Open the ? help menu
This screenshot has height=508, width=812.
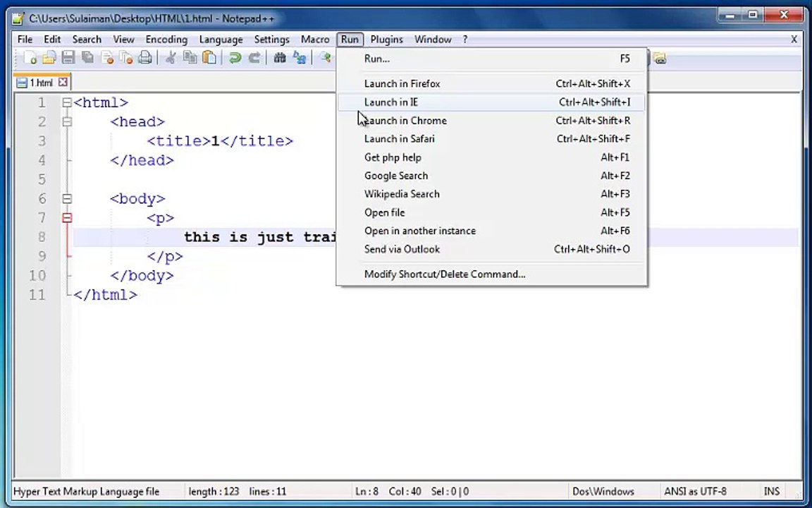465,40
